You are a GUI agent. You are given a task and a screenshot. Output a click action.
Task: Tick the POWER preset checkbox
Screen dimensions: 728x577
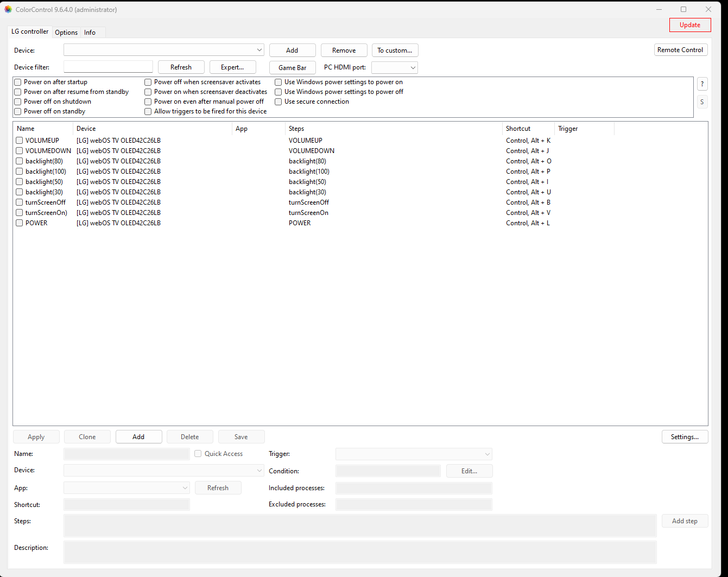[x=20, y=223]
